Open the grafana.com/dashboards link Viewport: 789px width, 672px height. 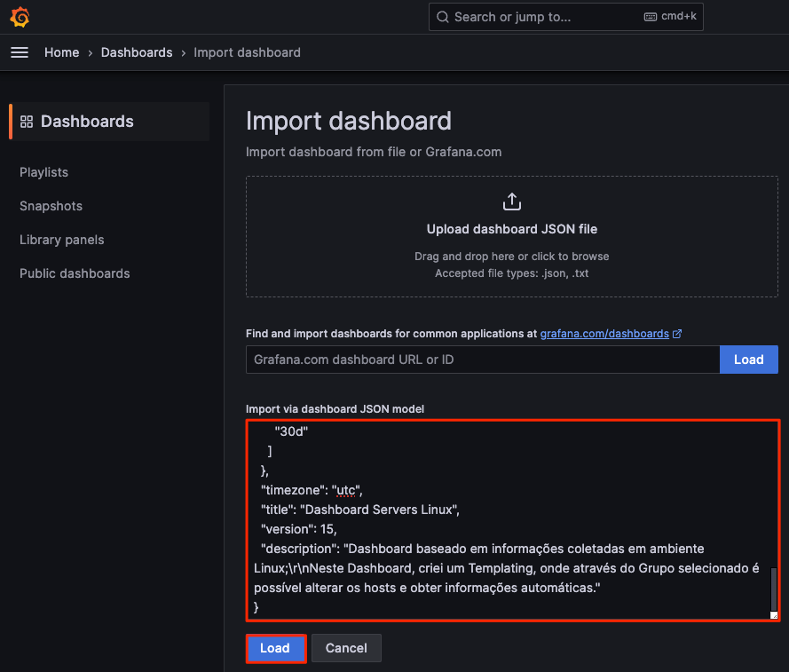(604, 334)
